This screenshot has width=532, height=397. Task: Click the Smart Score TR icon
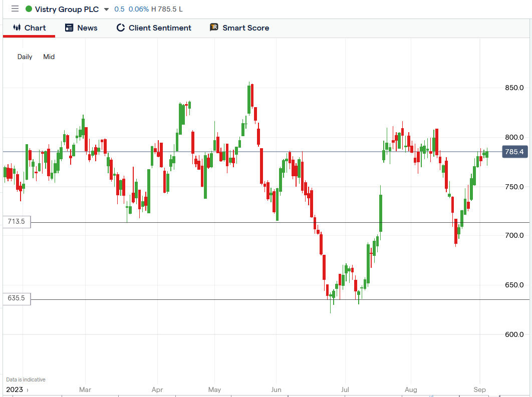pos(214,27)
